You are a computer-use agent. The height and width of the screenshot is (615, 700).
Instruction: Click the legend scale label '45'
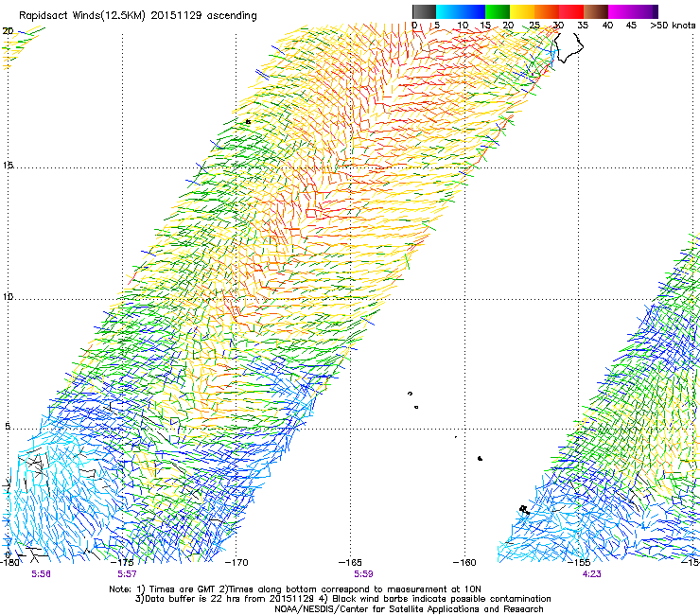click(x=631, y=26)
